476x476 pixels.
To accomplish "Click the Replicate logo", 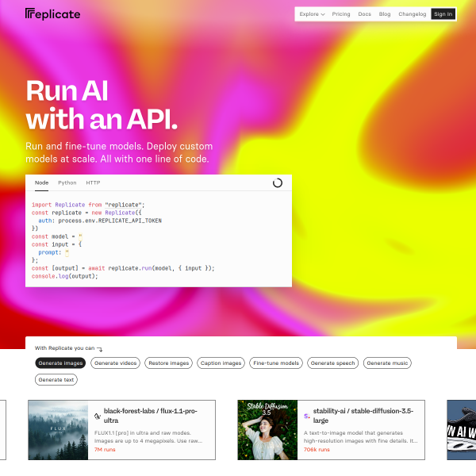I will coord(53,14).
